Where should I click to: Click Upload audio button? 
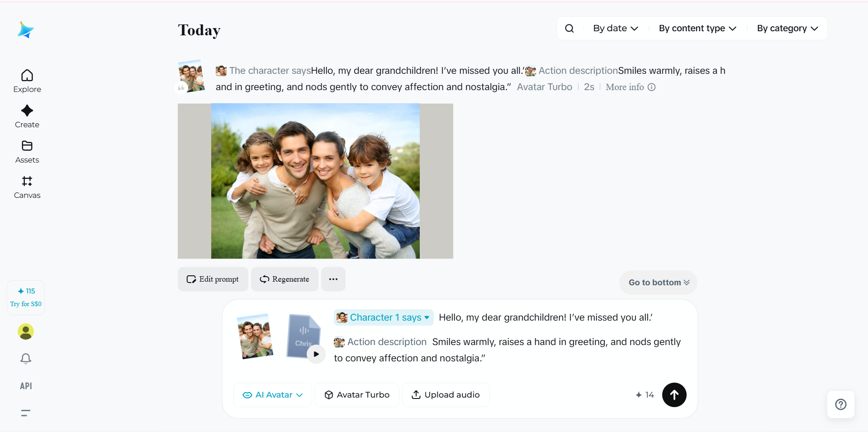coord(446,395)
